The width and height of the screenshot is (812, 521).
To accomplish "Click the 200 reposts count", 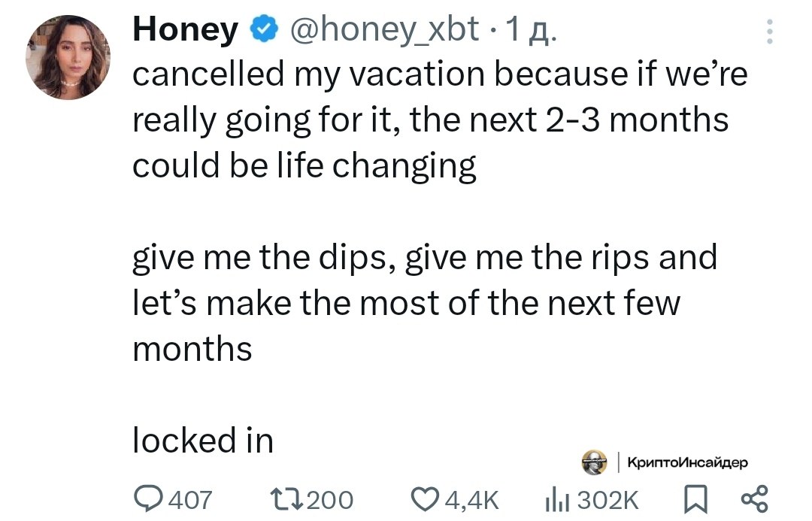I will point(330,500).
